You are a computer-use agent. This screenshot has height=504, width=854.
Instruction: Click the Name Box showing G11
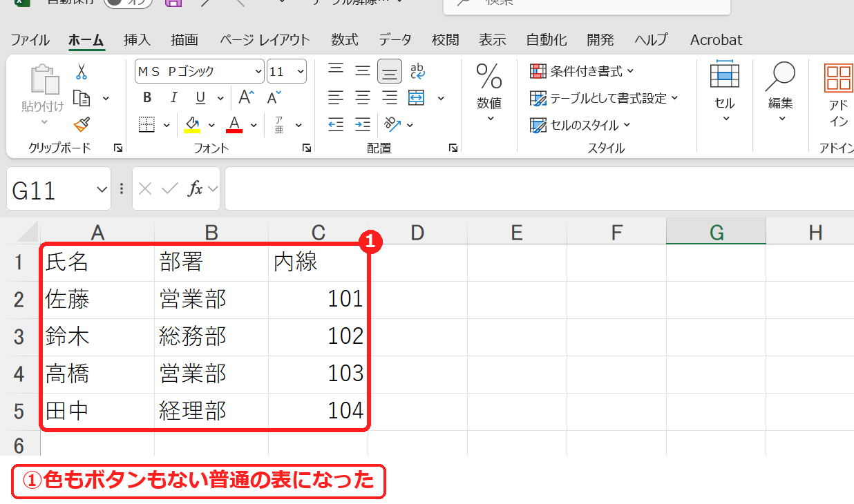point(58,189)
